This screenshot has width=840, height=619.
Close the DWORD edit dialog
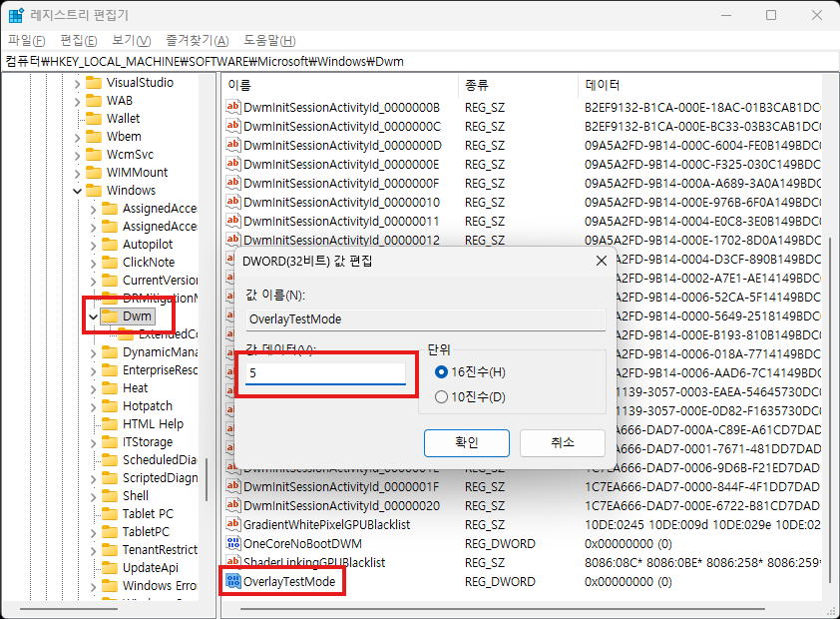tap(601, 262)
